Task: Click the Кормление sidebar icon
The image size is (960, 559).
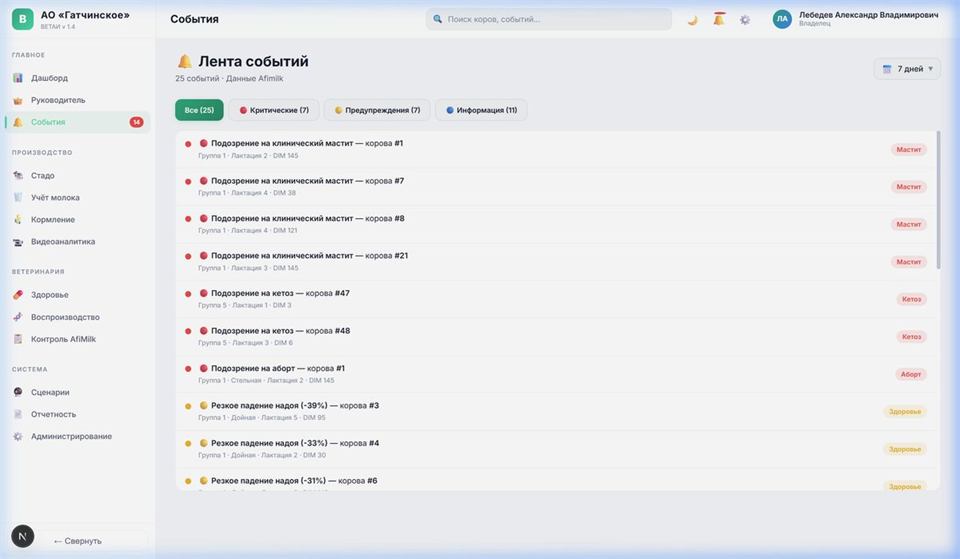Action: 18,220
